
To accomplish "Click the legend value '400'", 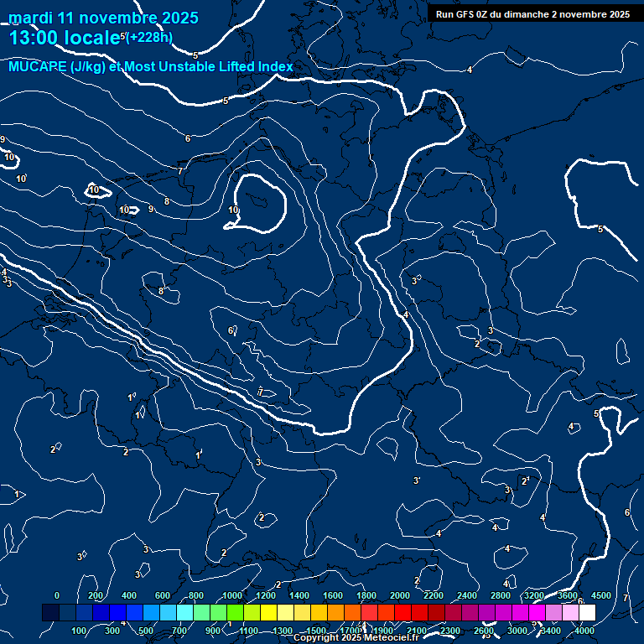I will (x=129, y=595).
